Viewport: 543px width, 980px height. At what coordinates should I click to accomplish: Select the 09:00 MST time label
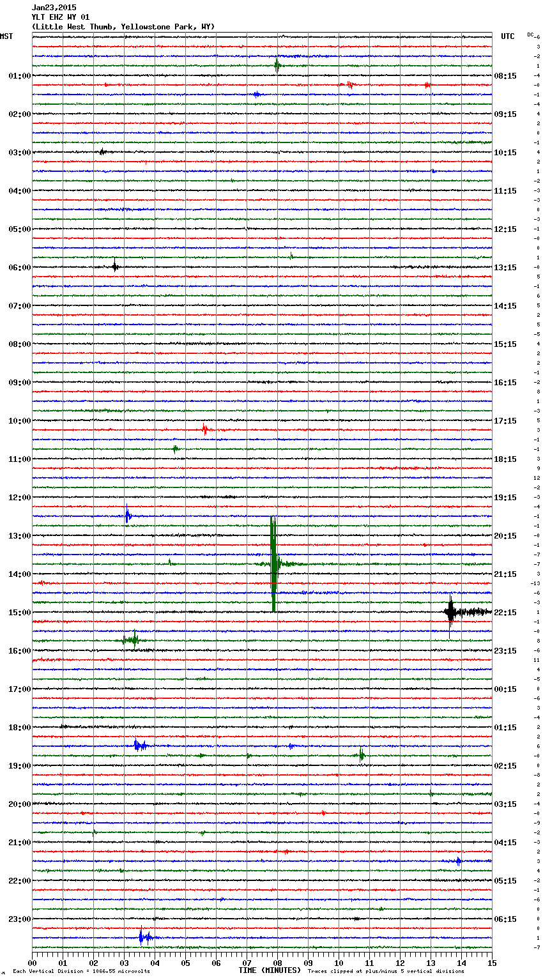click(x=20, y=383)
